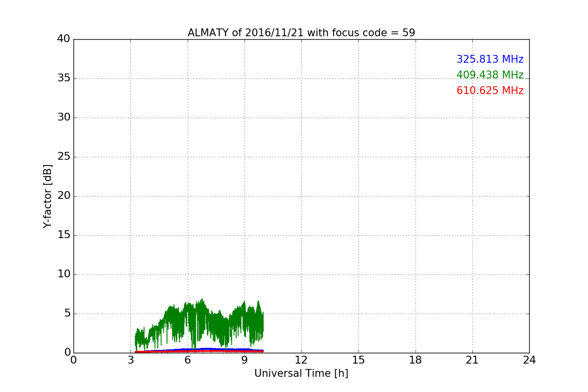Click the x-axis tick label 21
Viewport: 588px width, 392px height.
(x=472, y=360)
